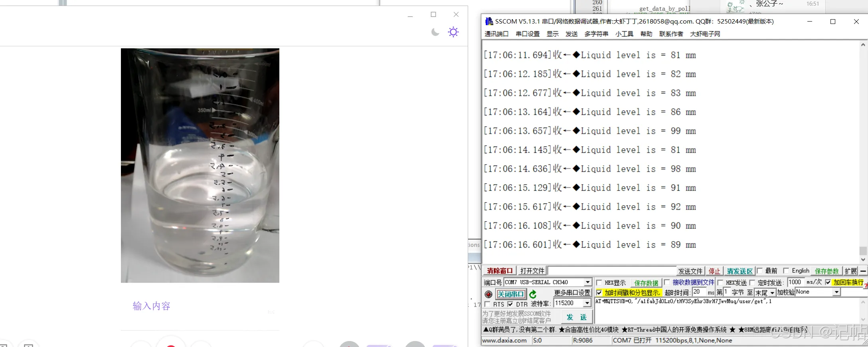Uncheck 加时间戳和分包显示 checkbox
868x347 pixels.
pyautogui.click(x=599, y=293)
